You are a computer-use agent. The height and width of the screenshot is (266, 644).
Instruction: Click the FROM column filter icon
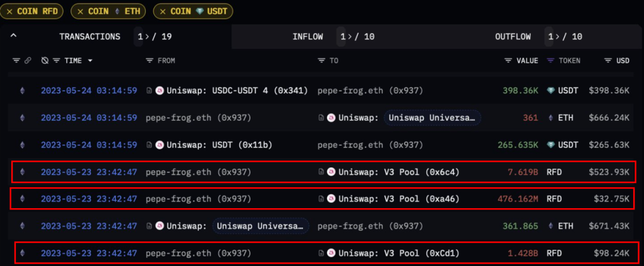click(150, 60)
